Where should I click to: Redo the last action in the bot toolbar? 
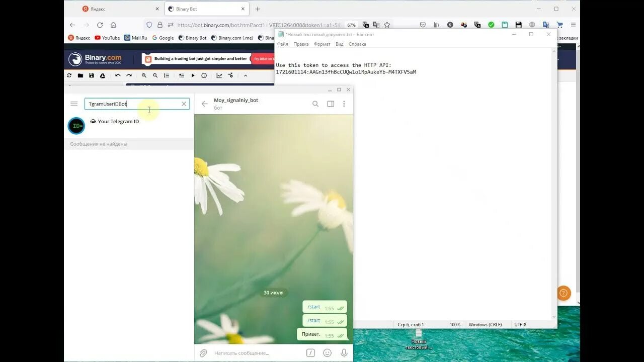pyautogui.click(x=129, y=75)
